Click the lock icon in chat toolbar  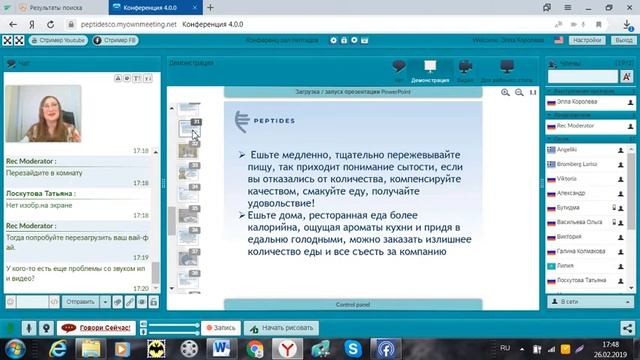click(x=153, y=302)
